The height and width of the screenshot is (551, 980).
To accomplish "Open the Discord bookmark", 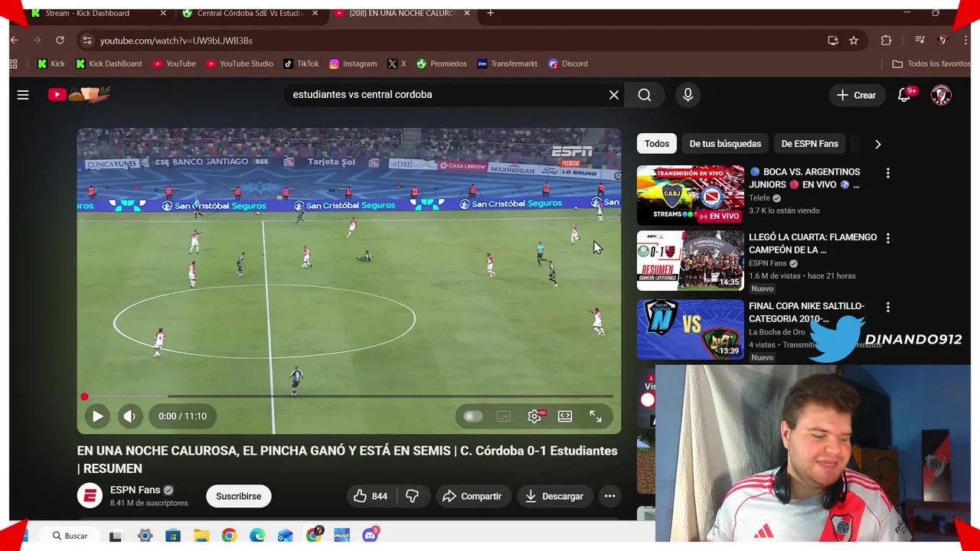I will click(x=568, y=64).
